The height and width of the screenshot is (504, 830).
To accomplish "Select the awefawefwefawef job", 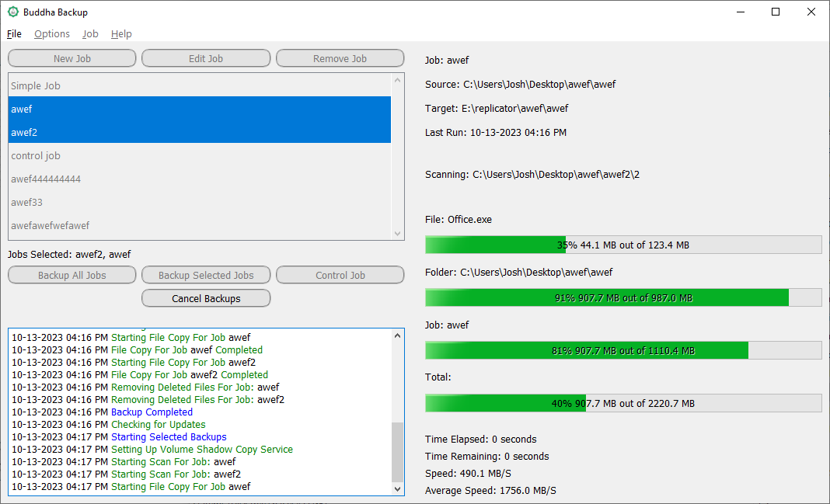I will coord(200,225).
